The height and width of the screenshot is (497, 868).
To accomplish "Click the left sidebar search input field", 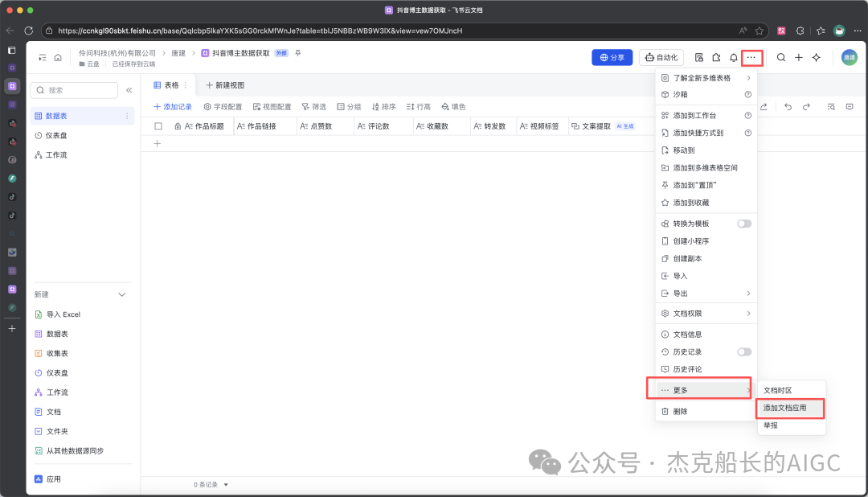I will pos(75,90).
